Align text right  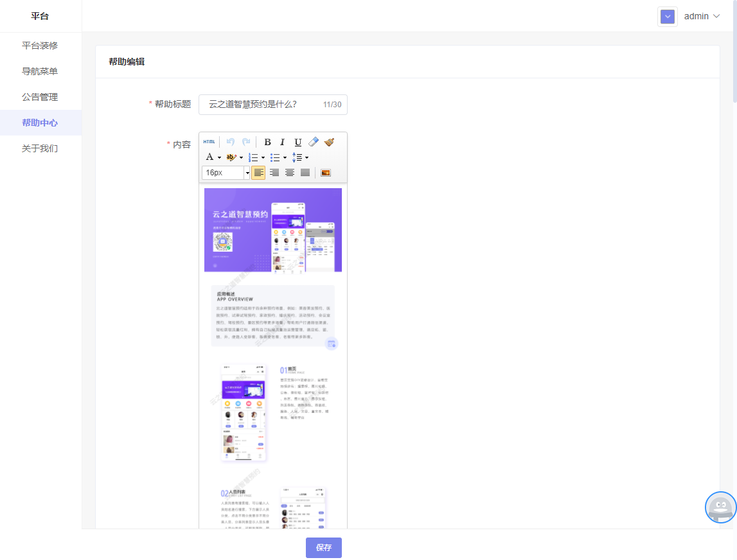pos(274,173)
